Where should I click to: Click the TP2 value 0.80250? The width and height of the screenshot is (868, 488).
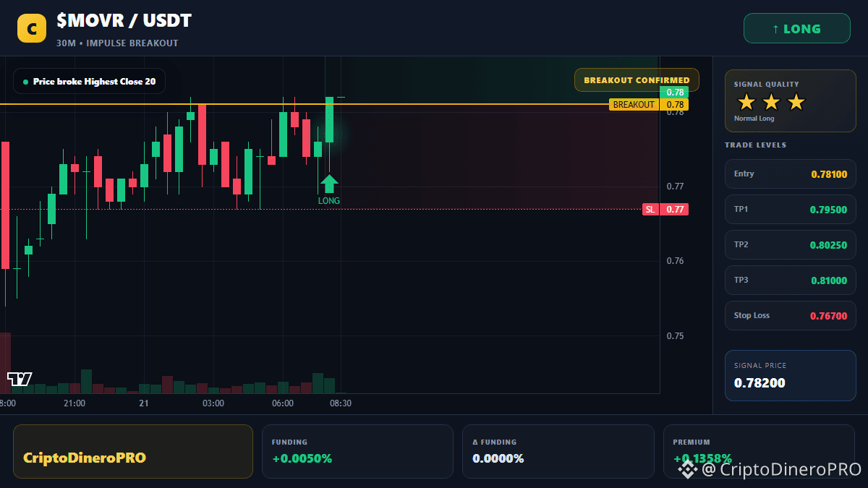pyautogui.click(x=829, y=245)
